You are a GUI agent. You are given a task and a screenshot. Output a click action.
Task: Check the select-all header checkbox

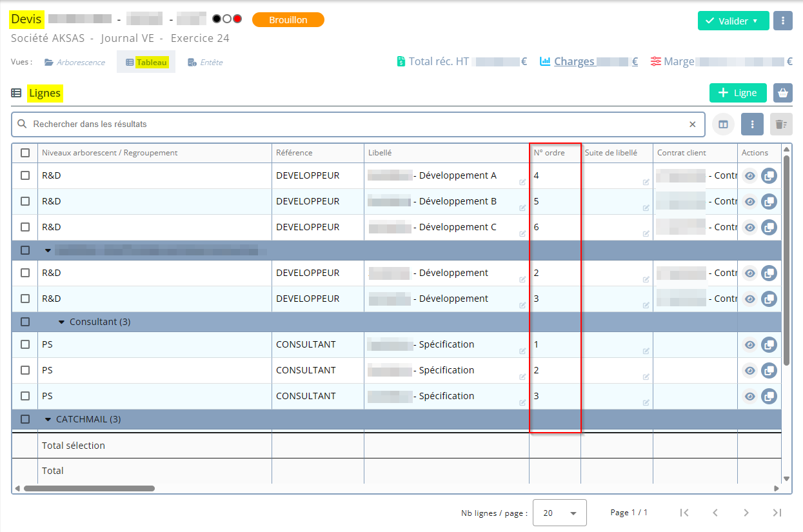click(x=25, y=153)
